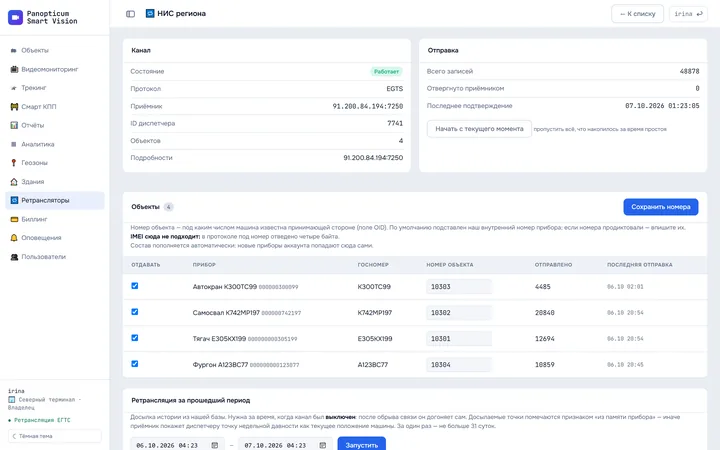
Task: Click the Здания house icon
Action: [14, 181]
